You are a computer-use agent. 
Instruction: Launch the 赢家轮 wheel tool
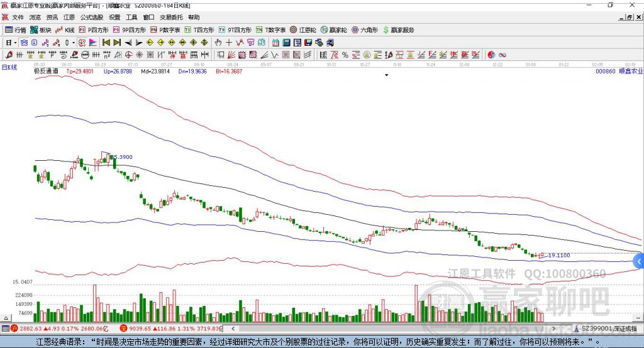tap(333, 30)
